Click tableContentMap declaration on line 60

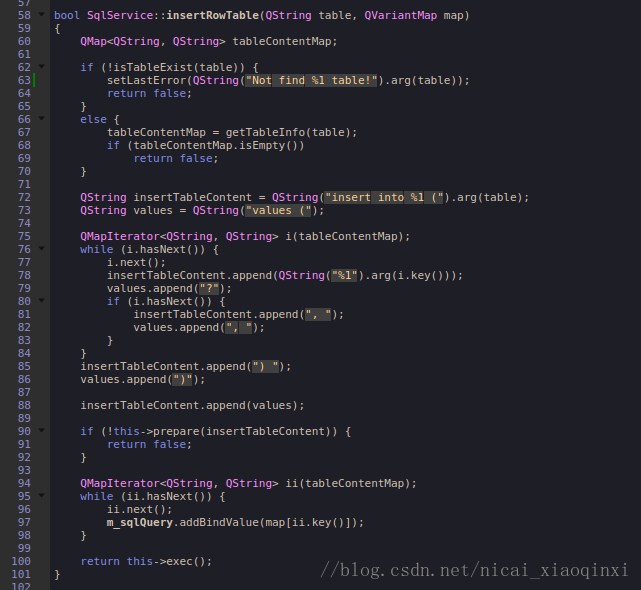coord(282,42)
